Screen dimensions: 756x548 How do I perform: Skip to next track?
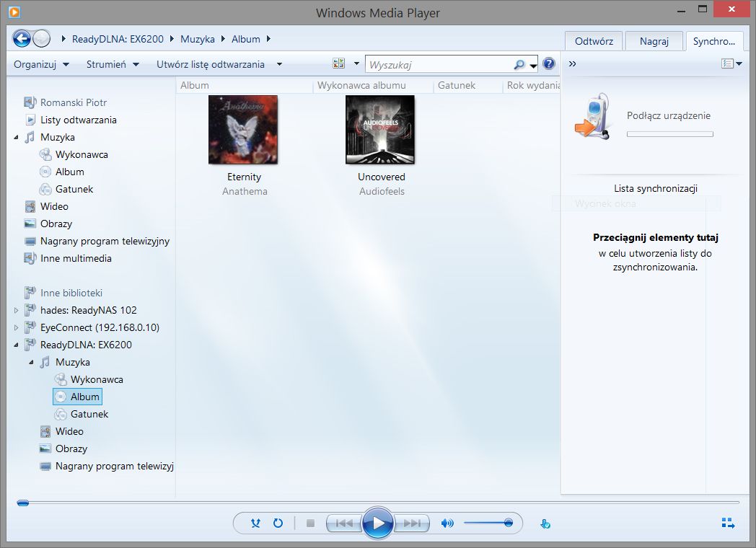point(412,523)
